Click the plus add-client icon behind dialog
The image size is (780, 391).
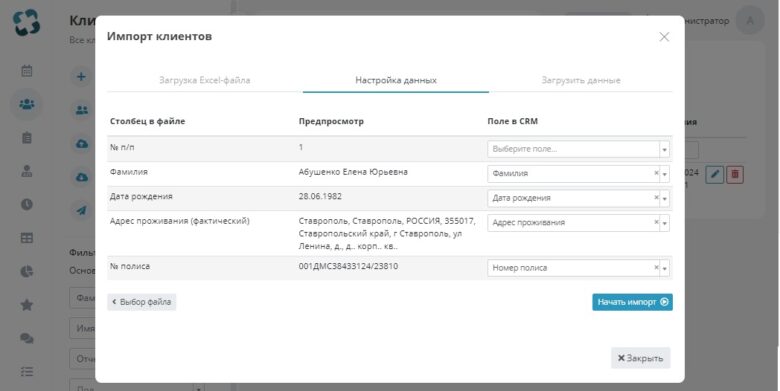point(82,77)
